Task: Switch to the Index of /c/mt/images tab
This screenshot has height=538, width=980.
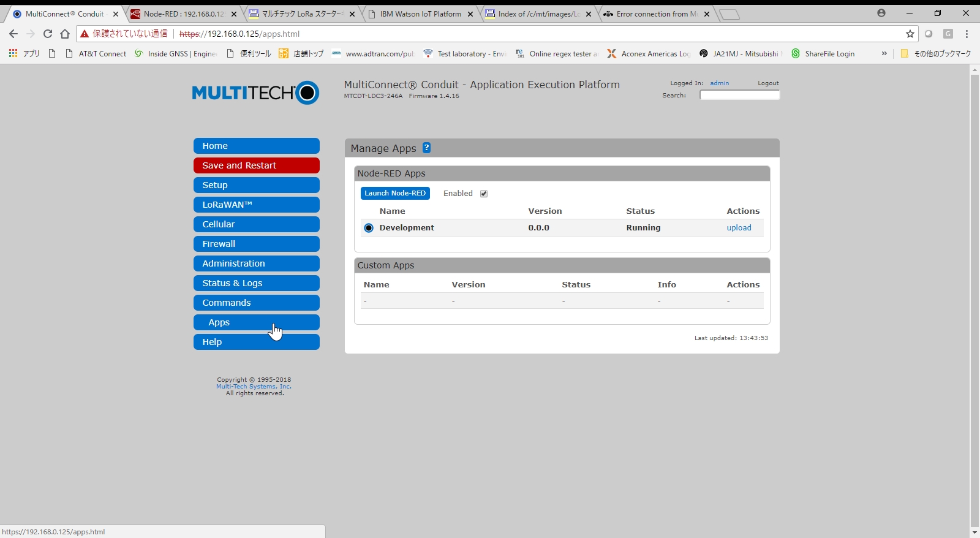Action: point(538,14)
